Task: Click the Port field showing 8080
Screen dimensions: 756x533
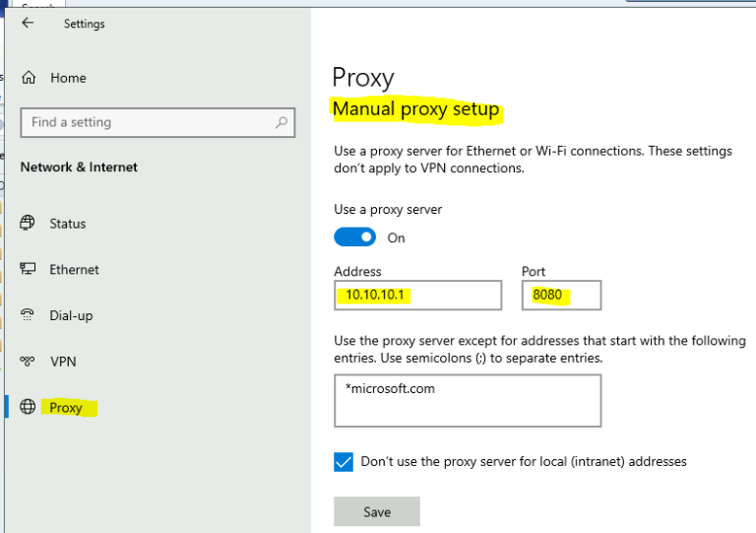Action: tap(561, 295)
